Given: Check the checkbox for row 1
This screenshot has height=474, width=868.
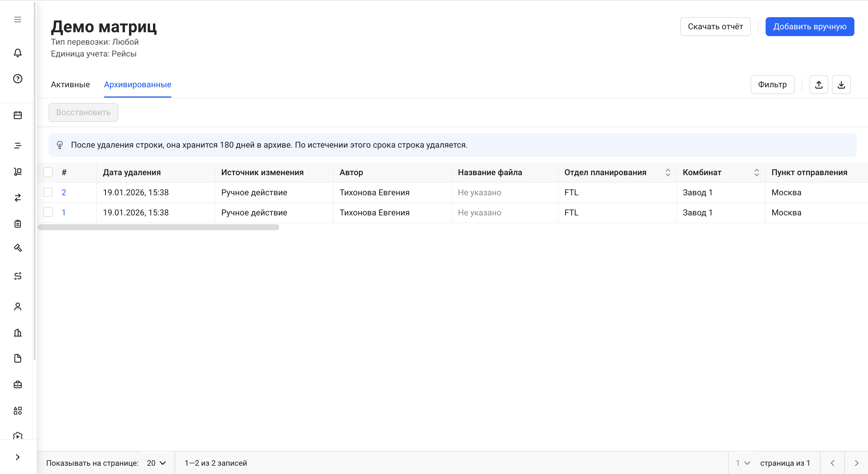Looking at the screenshot, I should [48, 212].
